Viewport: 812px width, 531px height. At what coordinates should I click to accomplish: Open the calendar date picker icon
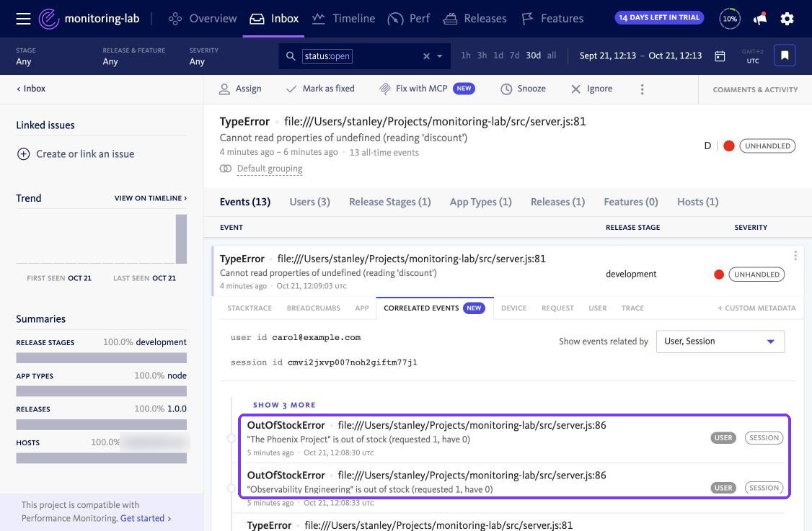pyautogui.click(x=720, y=56)
